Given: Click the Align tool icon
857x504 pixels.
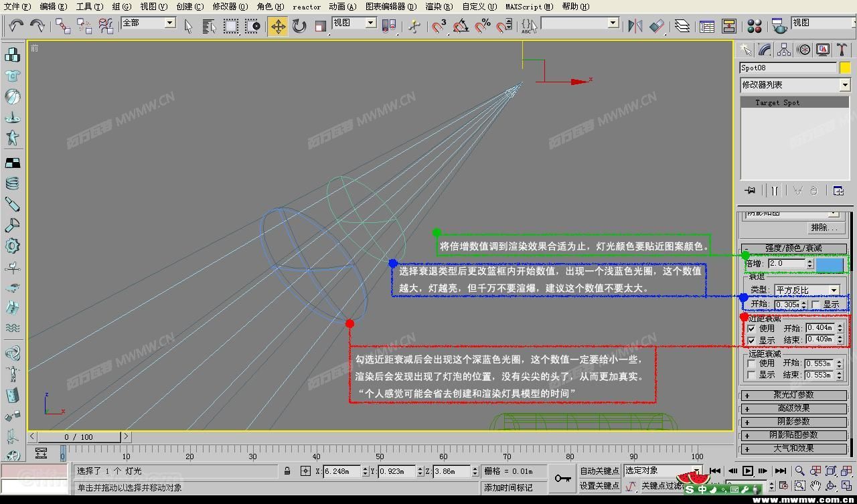Looking at the screenshot, I should [x=657, y=25].
